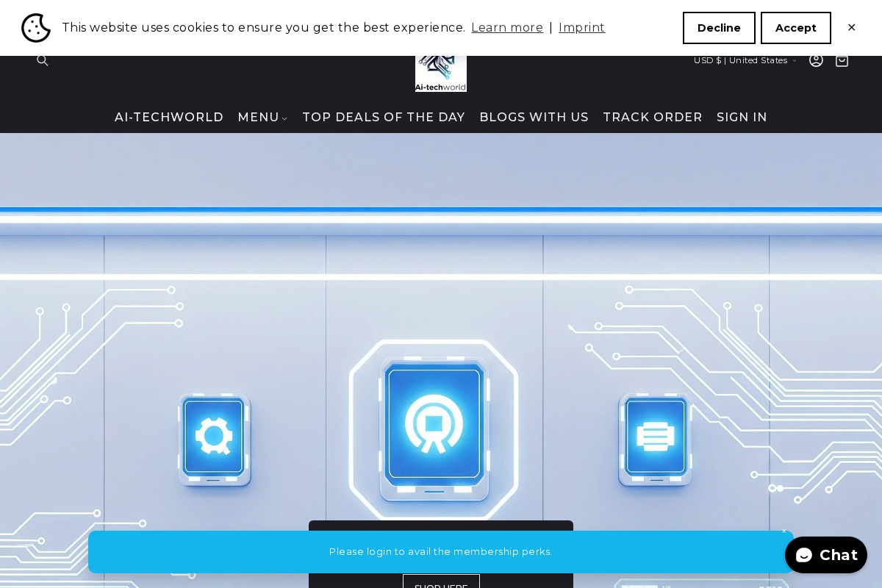The width and height of the screenshot is (882, 588).
Task: Click the cookie icon in the banner
Action: [36, 28]
